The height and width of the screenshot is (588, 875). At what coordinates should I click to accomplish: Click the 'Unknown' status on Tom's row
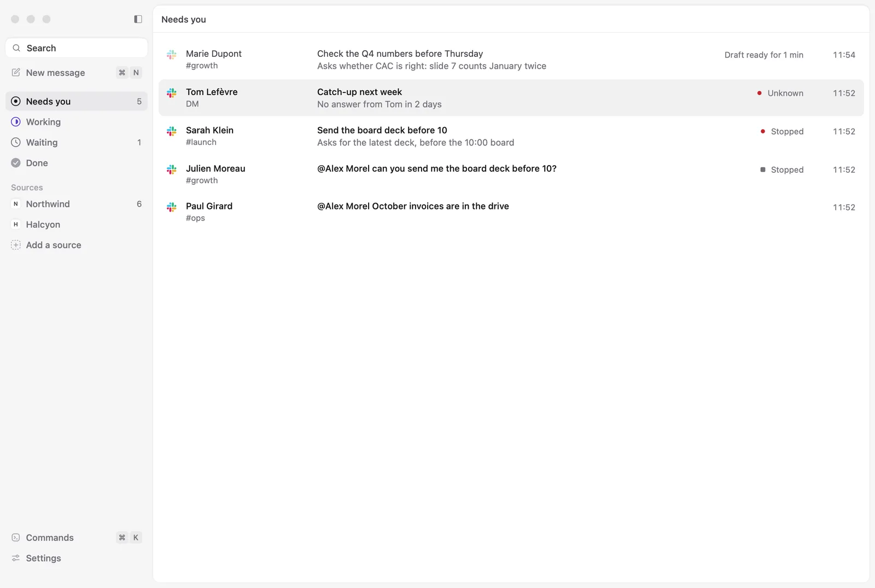pos(780,93)
